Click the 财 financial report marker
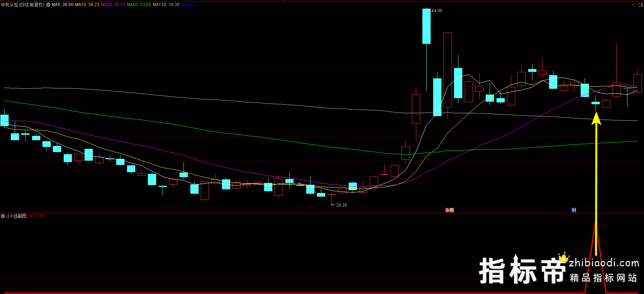The width and height of the screenshot is (644, 294). (574, 210)
